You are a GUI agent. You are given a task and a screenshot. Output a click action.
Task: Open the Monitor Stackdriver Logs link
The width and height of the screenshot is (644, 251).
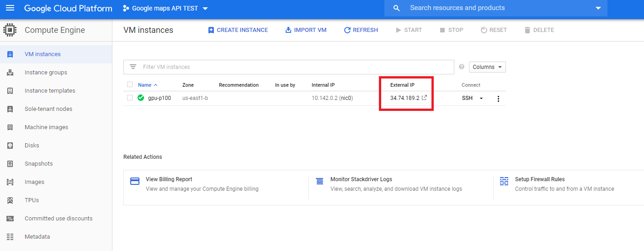361,179
